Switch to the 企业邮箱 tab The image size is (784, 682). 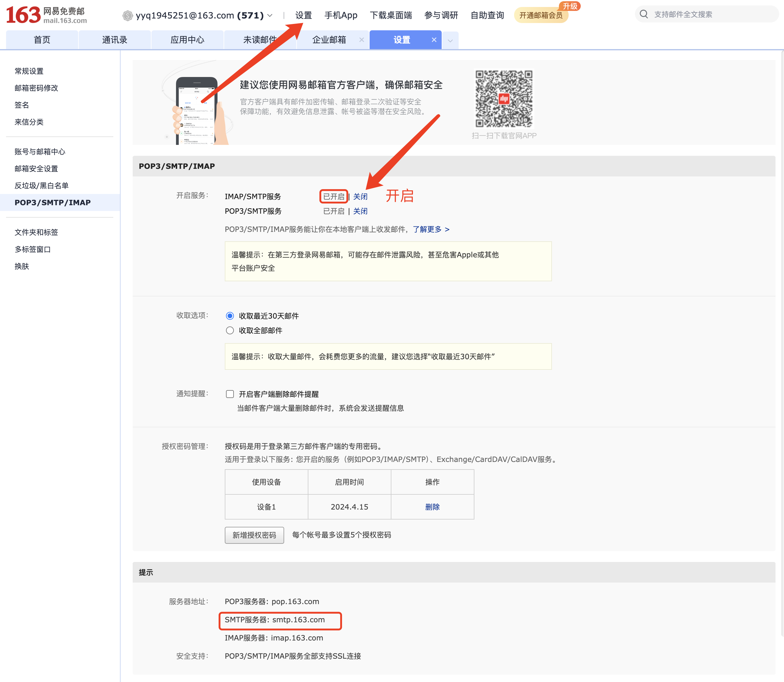tap(329, 40)
